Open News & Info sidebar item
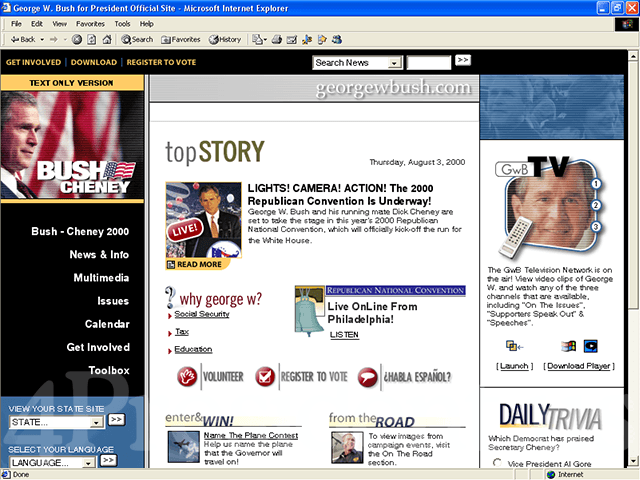 click(99, 255)
